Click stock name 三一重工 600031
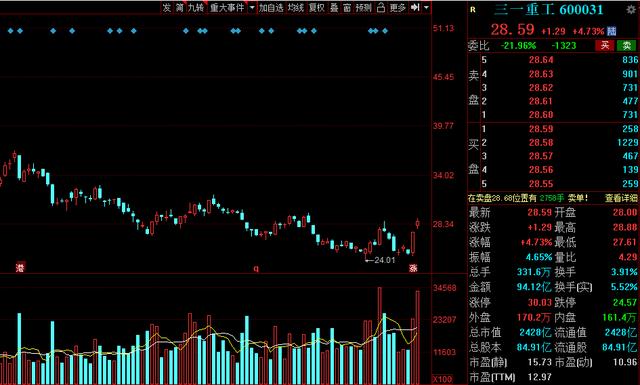The image size is (640, 385). point(548,9)
